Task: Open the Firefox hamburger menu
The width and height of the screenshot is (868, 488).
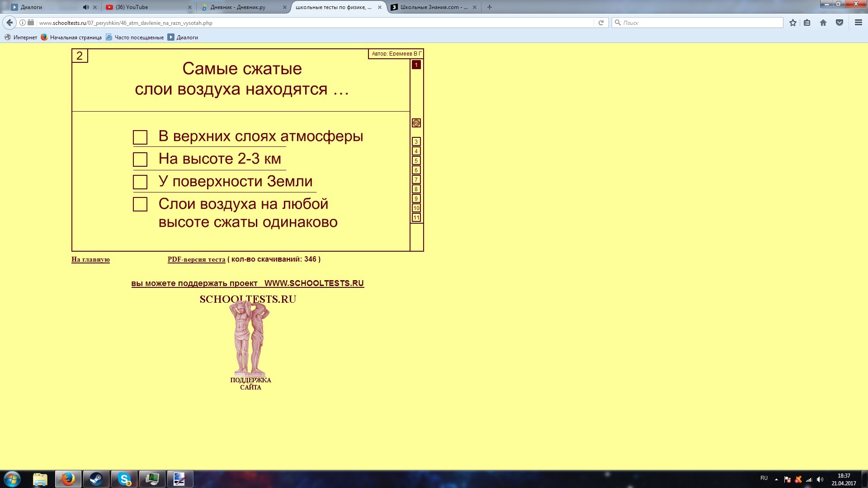Action: (x=858, y=23)
